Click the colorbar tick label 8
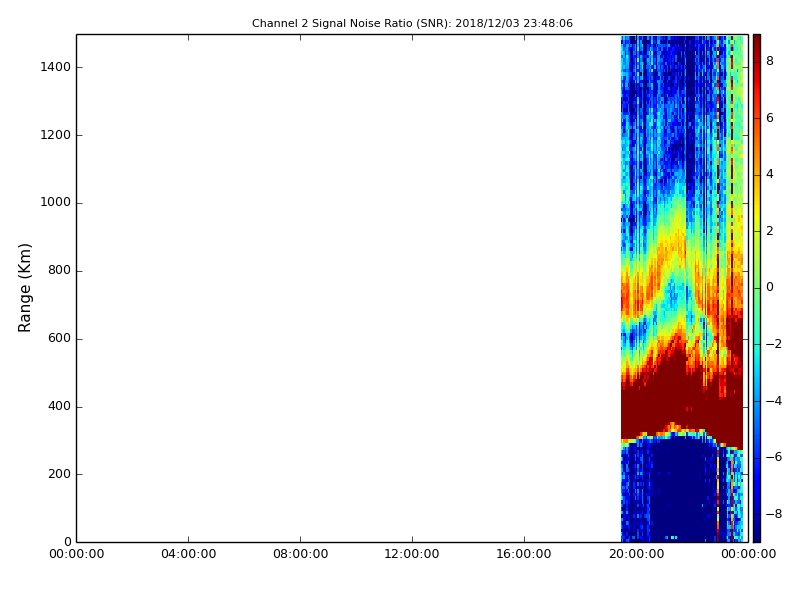Image resolution: width=800 pixels, height=600 pixels. [x=770, y=61]
